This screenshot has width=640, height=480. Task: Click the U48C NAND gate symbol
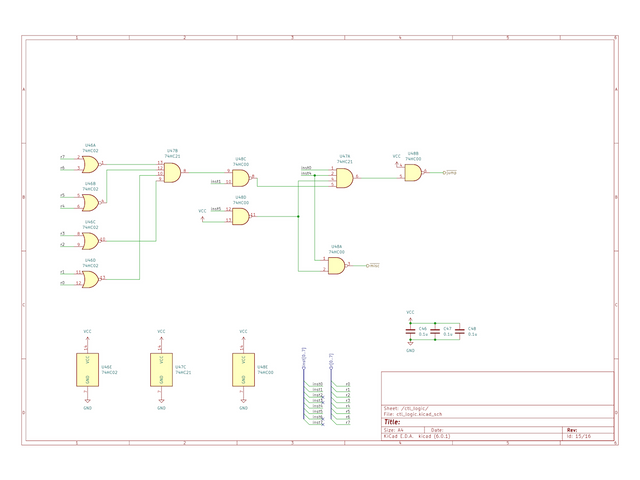click(240, 178)
